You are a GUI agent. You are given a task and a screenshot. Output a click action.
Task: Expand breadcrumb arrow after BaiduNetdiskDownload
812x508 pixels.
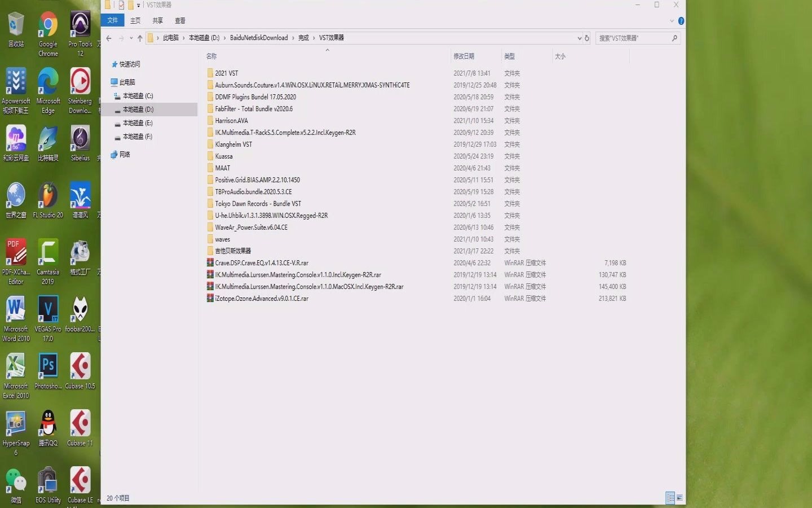point(293,38)
